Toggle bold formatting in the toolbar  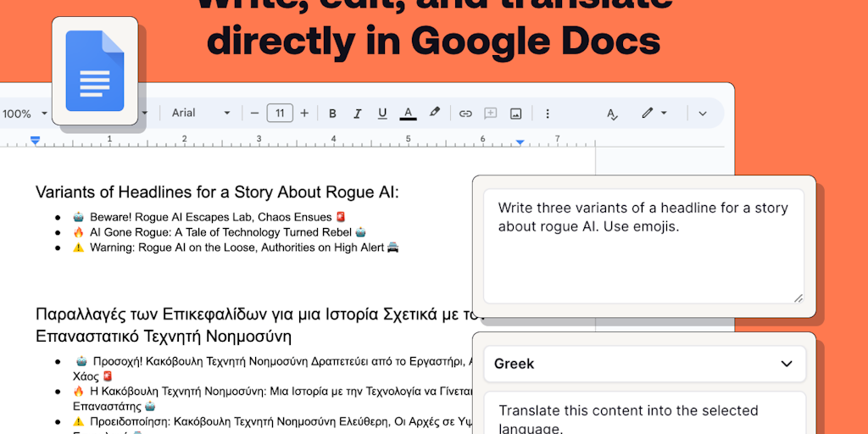[x=332, y=114]
